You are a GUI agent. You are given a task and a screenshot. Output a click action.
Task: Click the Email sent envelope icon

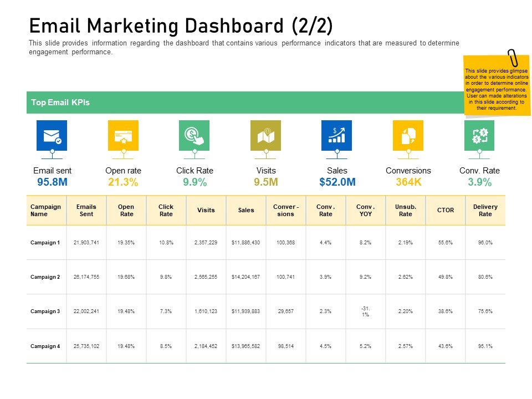52,135
